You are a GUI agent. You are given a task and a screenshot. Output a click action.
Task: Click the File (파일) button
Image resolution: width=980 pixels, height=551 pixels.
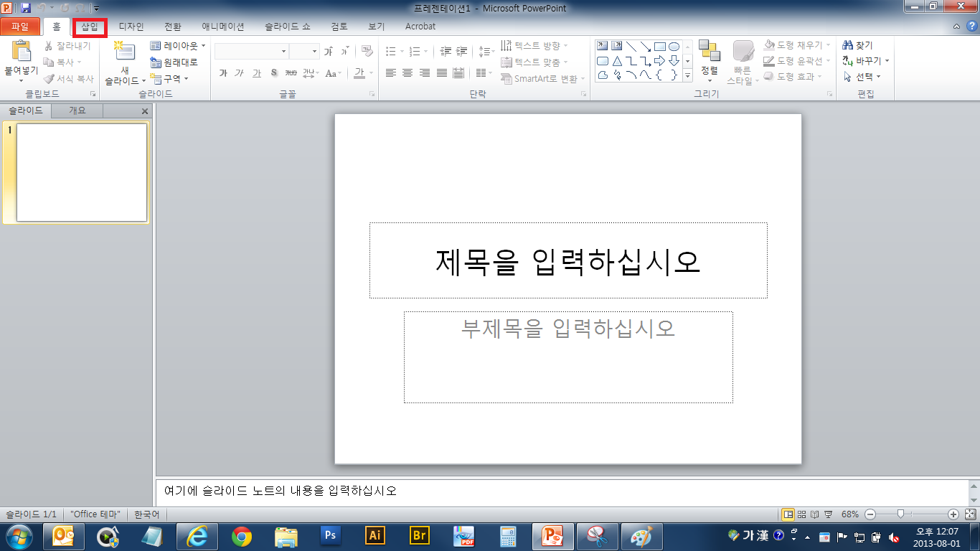click(x=20, y=27)
